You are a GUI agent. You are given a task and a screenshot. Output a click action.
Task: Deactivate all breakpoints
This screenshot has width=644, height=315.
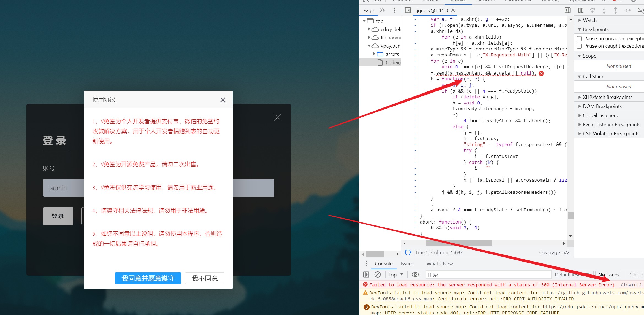pos(641,10)
